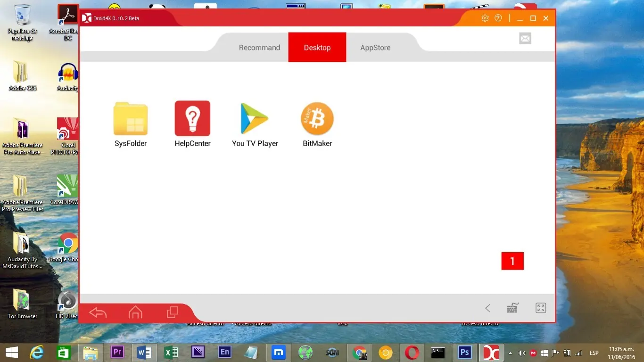Open the Windows Store taskbar icon
This screenshot has width=644, height=362.
(63, 353)
